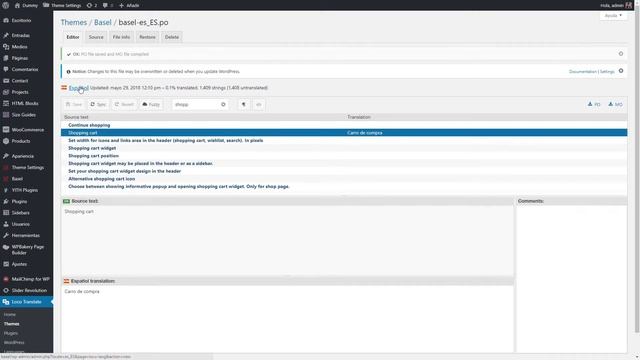Viewport: 640px width, 360px height.
Task: Mark the string as Fuzzy
Action: [x=151, y=104]
